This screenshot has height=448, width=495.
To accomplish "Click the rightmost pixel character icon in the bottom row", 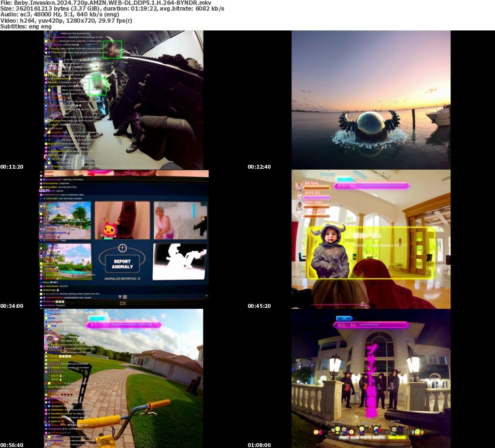I will pos(418,432).
